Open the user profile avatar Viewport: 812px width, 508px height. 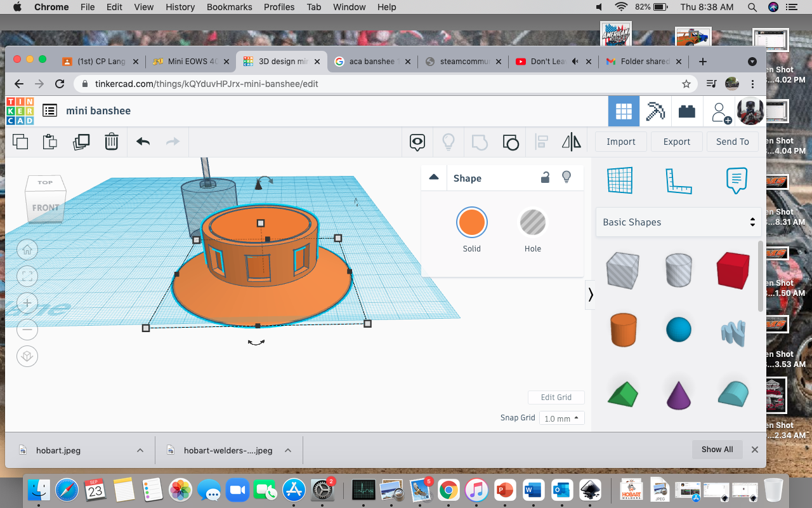click(750, 111)
